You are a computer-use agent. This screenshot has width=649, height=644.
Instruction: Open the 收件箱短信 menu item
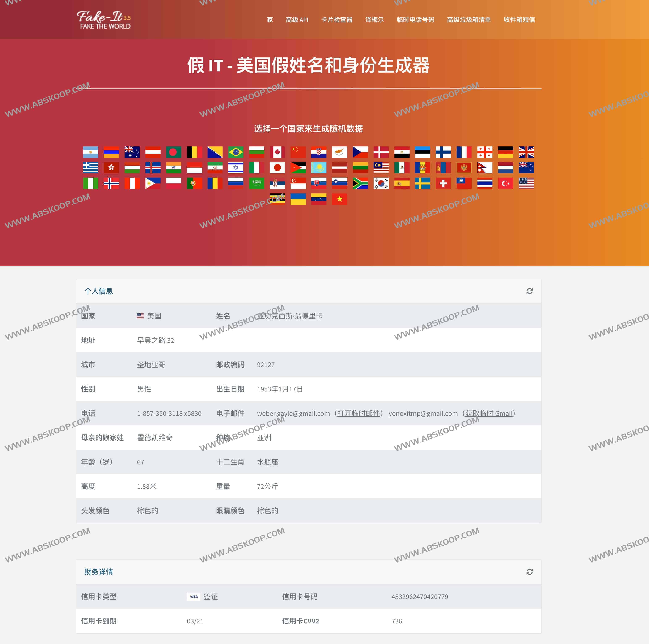click(x=519, y=20)
